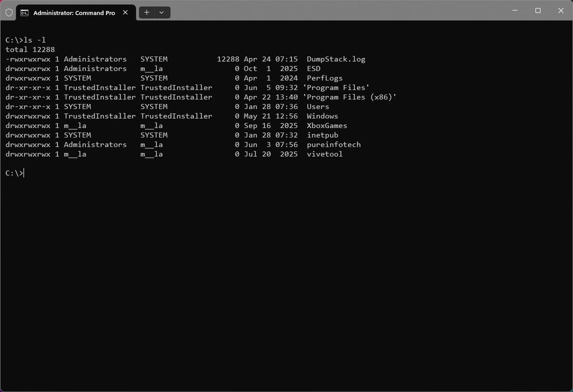Viewport: 573px width, 392px height.
Task: Click the pureinfotech directory name
Action: point(334,145)
